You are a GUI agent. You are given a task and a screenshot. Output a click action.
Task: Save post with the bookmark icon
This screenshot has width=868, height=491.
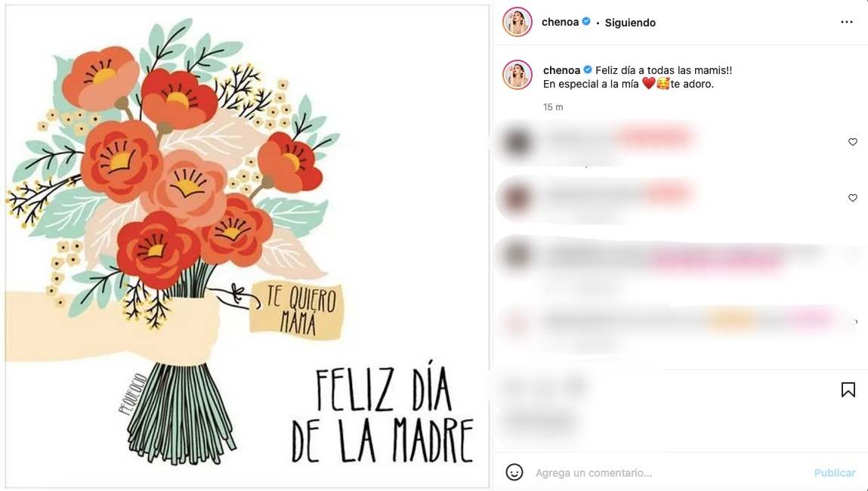coord(848,390)
